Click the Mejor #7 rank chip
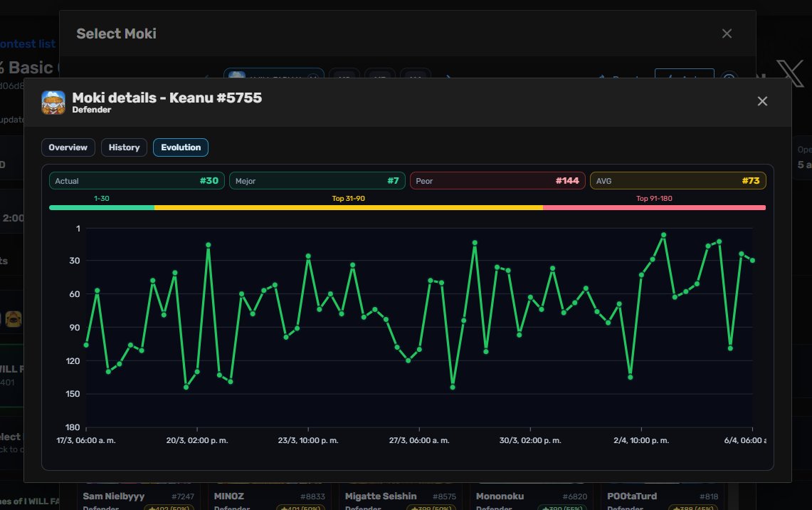The image size is (812, 510). (x=317, y=181)
